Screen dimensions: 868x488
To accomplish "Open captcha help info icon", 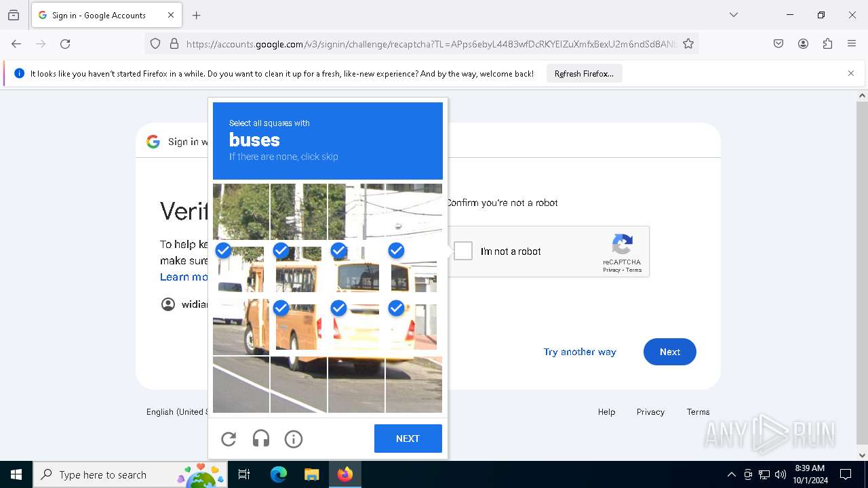I will (x=294, y=439).
